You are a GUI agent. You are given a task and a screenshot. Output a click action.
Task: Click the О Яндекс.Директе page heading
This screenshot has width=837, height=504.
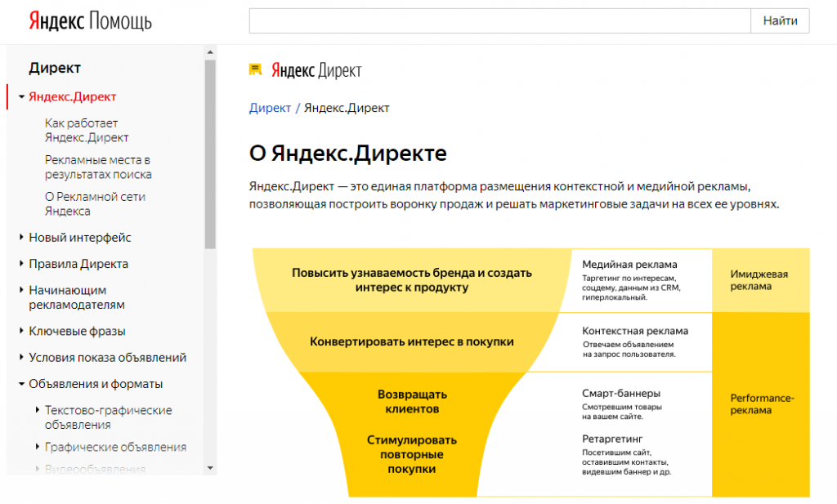(347, 153)
